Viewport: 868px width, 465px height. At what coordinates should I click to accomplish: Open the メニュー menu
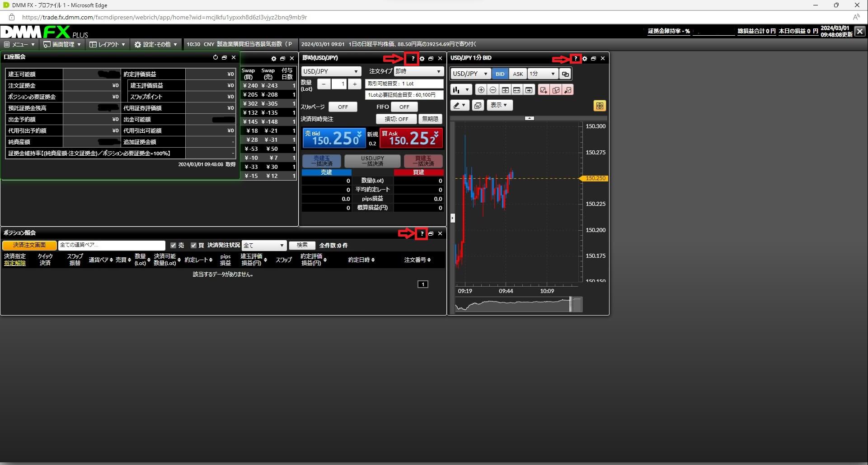point(19,44)
